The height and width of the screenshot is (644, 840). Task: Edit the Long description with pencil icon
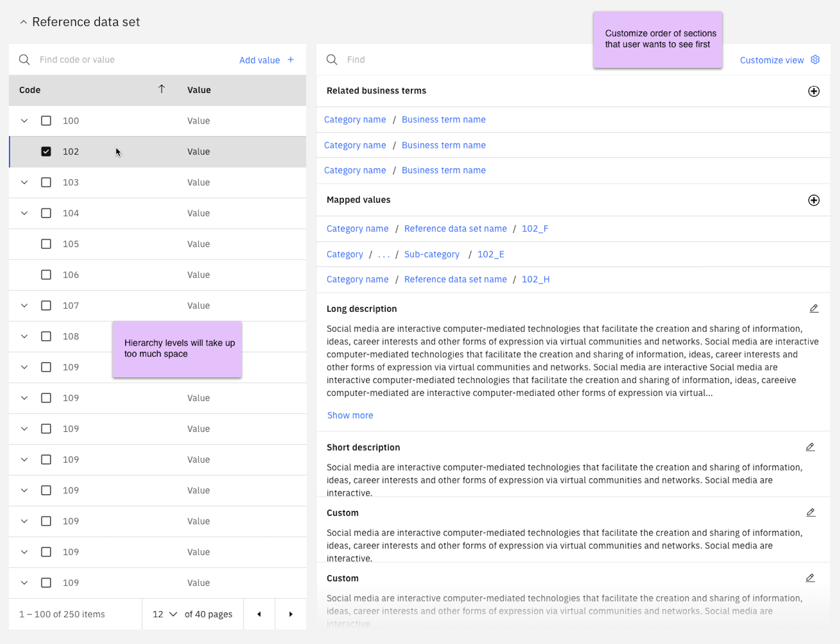click(x=813, y=308)
